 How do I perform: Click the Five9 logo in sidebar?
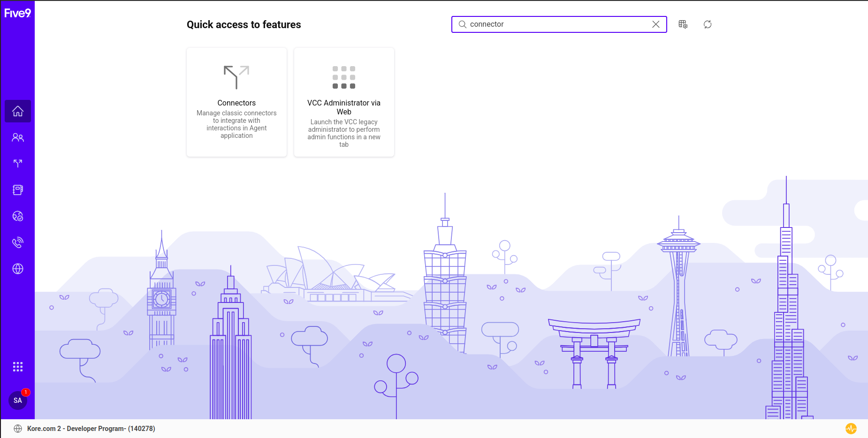pos(17,13)
